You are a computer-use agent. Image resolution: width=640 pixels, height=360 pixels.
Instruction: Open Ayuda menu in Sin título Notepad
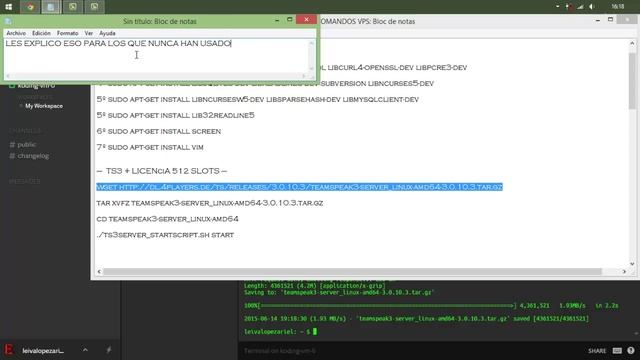click(x=107, y=33)
